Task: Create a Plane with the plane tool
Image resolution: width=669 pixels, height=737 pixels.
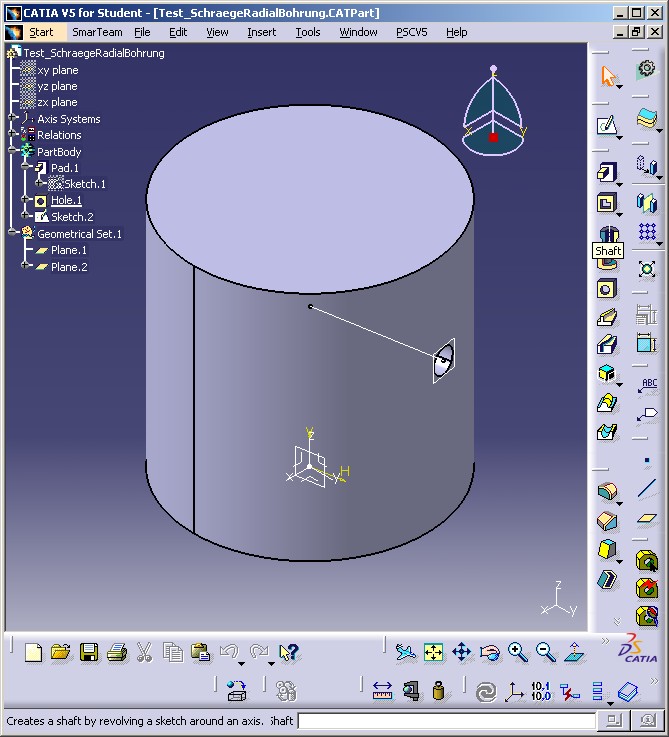Action: click(x=647, y=518)
